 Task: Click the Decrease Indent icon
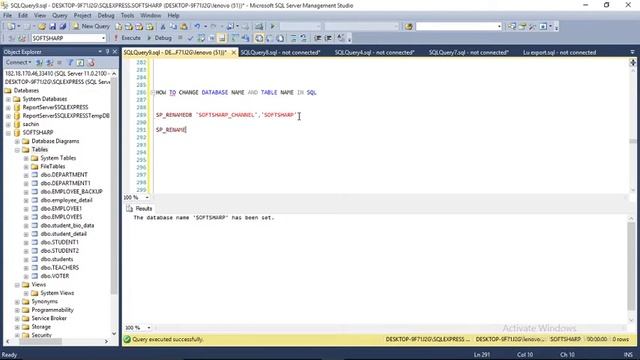pos(318,38)
